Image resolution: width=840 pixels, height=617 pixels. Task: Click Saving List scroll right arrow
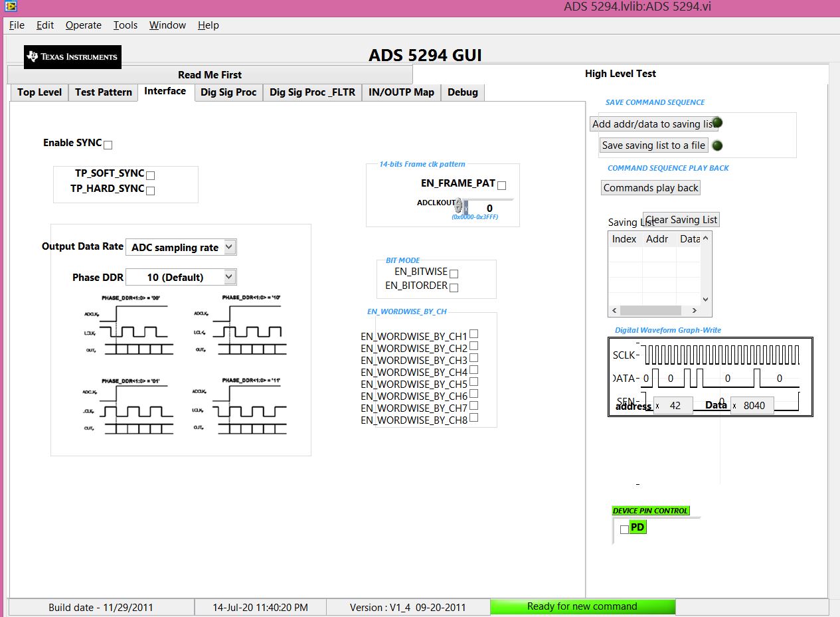click(694, 310)
